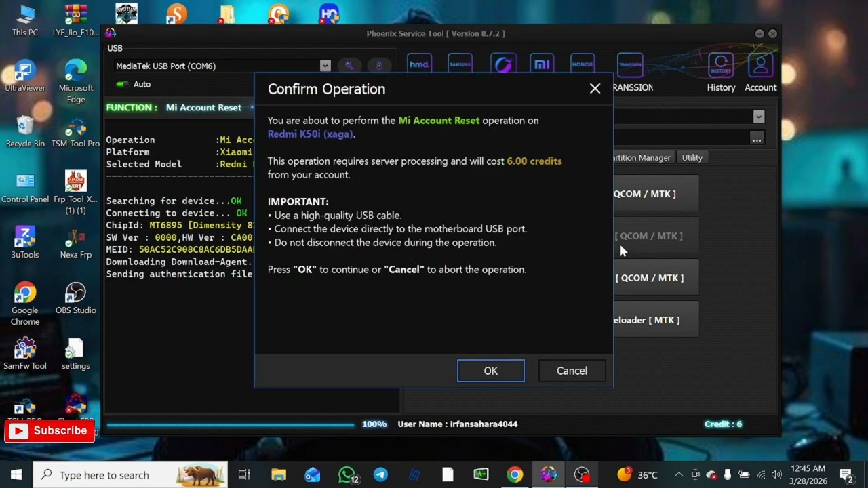Minimize the Phoenix Service Tool window

[759, 33]
